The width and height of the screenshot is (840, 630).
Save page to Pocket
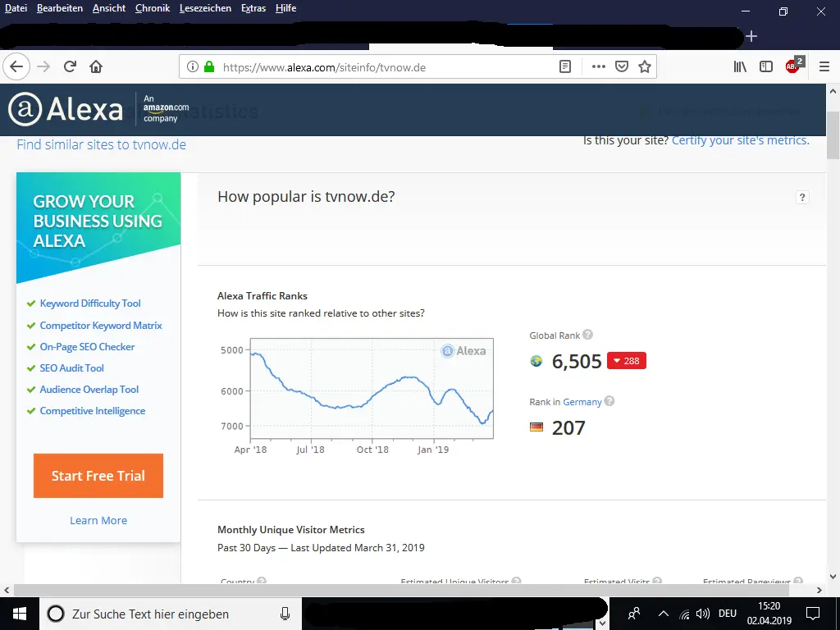622,66
